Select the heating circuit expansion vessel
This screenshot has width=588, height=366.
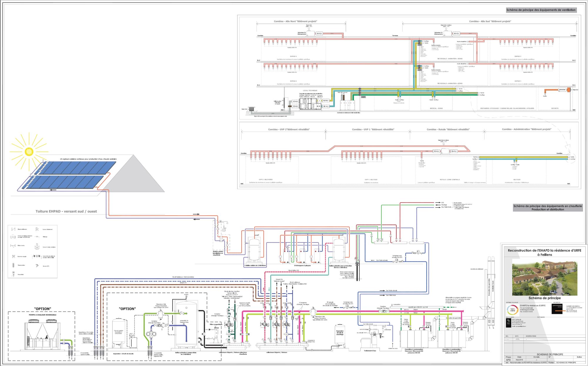pyautogui.click(x=340, y=336)
